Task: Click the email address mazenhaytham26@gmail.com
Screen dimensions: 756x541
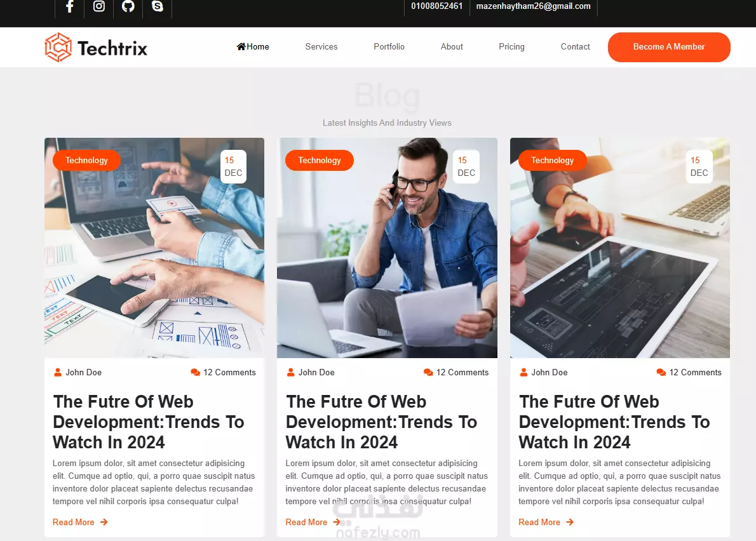Action: [533, 6]
